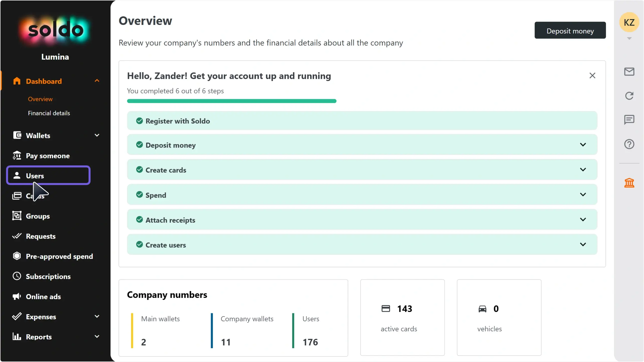Open the KZ user avatar
644x362 pixels.
(629, 22)
